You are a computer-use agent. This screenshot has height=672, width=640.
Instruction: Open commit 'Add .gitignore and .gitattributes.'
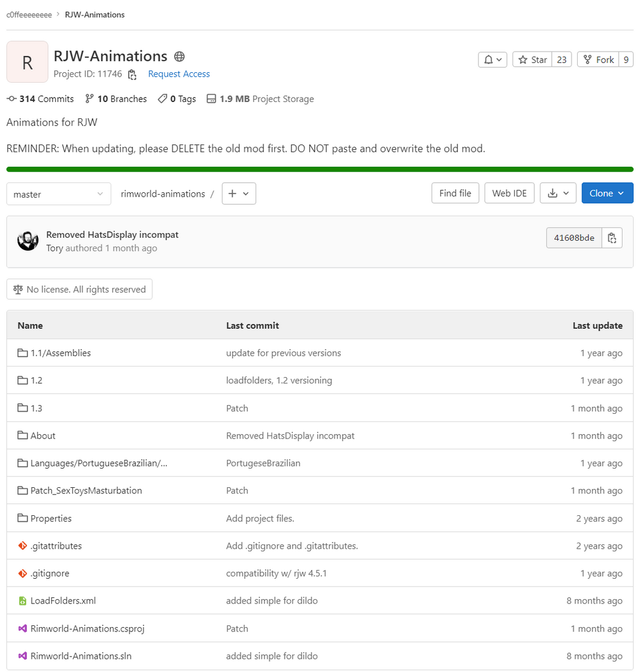tap(292, 546)
